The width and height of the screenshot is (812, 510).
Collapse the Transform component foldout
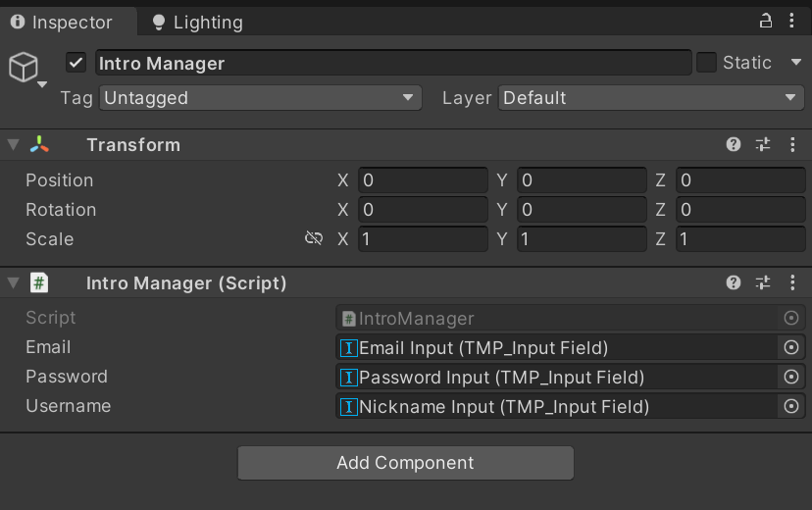[x=14, y=144]
